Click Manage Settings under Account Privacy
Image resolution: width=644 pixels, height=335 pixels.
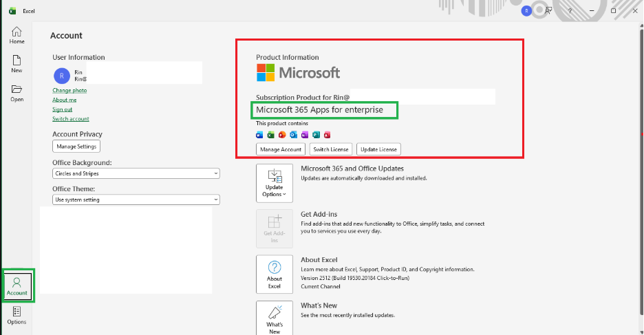tap(76, 146)
